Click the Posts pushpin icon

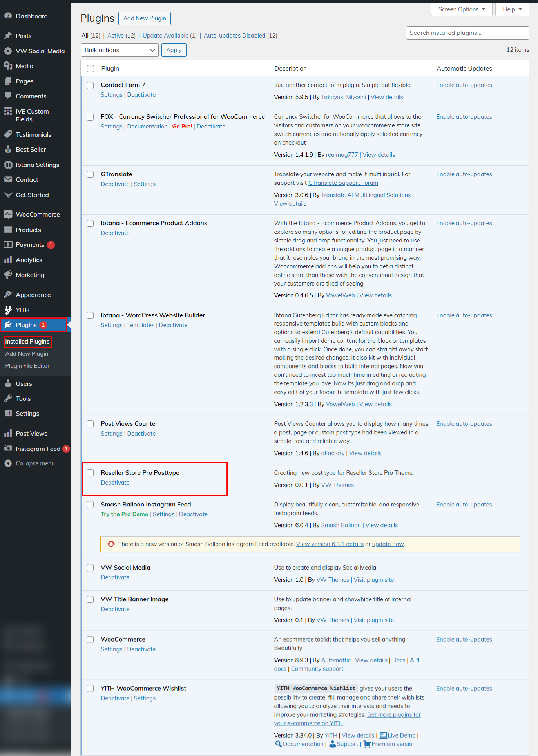[x=8, y=36]
